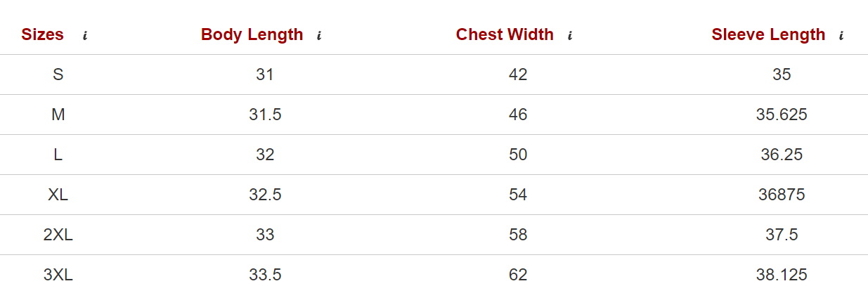Viewport: 868px width, 293px height.
Task: Select the 2XL size row label
Action: coord(58,235)
